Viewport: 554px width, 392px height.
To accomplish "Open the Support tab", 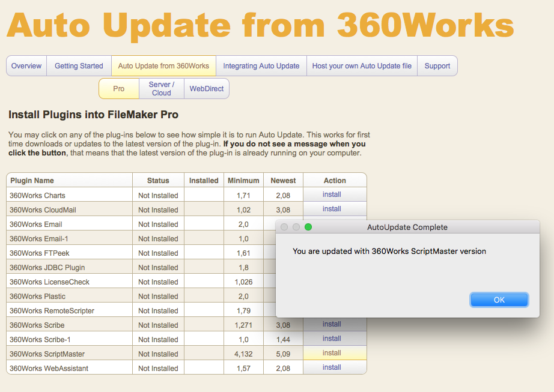I will coord(437,66).
